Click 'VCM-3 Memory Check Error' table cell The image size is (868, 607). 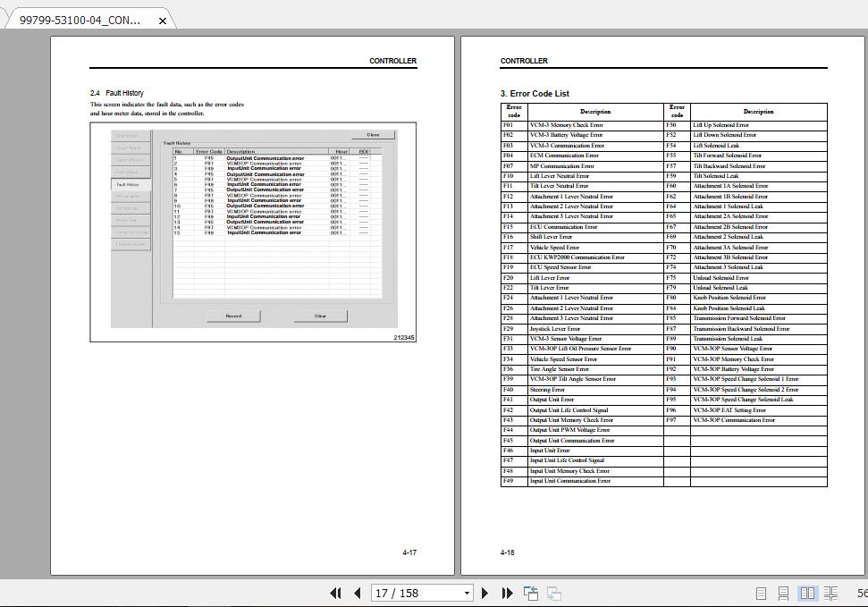(x=595, y=125)
